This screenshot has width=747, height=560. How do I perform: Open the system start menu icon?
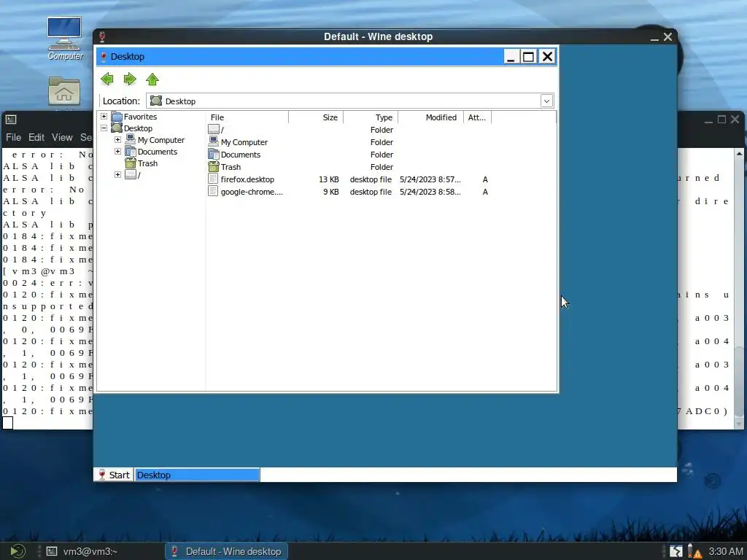18,551
